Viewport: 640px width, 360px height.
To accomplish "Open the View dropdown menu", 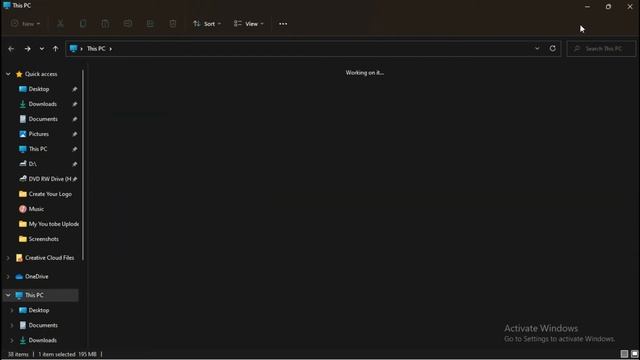I will tap(249, 24).
